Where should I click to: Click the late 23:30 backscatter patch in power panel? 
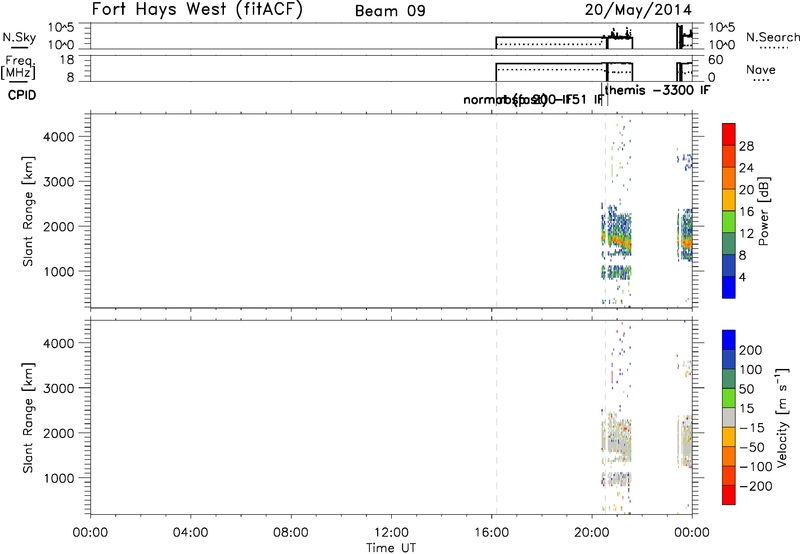(x=685, y=235)
